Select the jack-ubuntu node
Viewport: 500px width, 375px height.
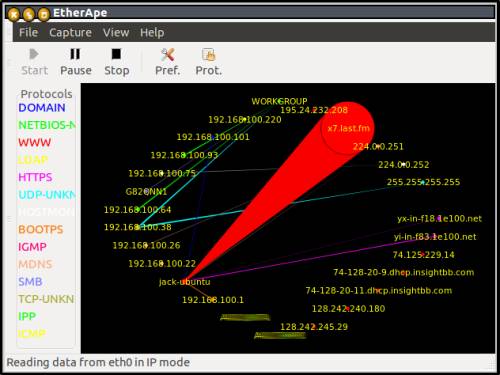[x=184, y=282]
